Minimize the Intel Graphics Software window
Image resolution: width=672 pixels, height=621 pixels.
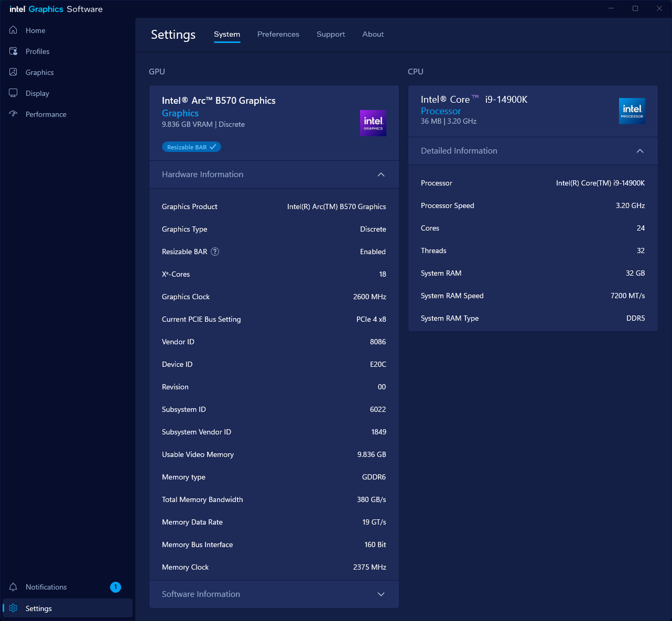[611, 8]
